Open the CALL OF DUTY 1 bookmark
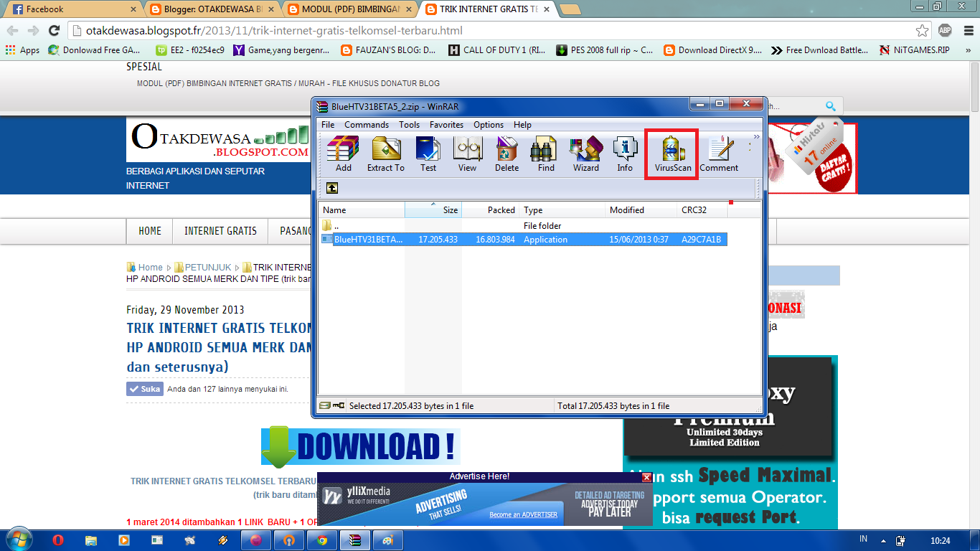Image resolution: width=980 pixels, height=551 pixels. click(x=496, y=50)
